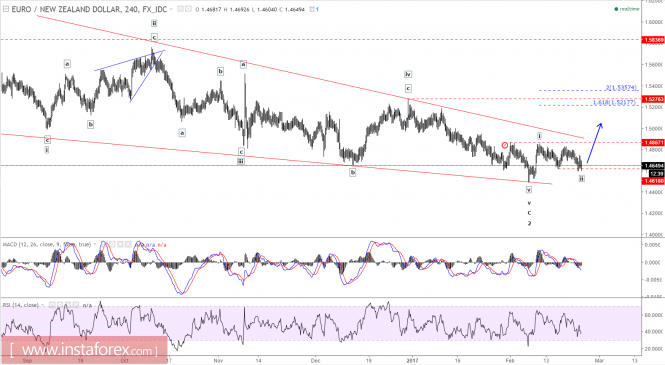Click the 60.0000 tick on RSI axis
This screenshot has height=365, width=665.
coord(655,315)
